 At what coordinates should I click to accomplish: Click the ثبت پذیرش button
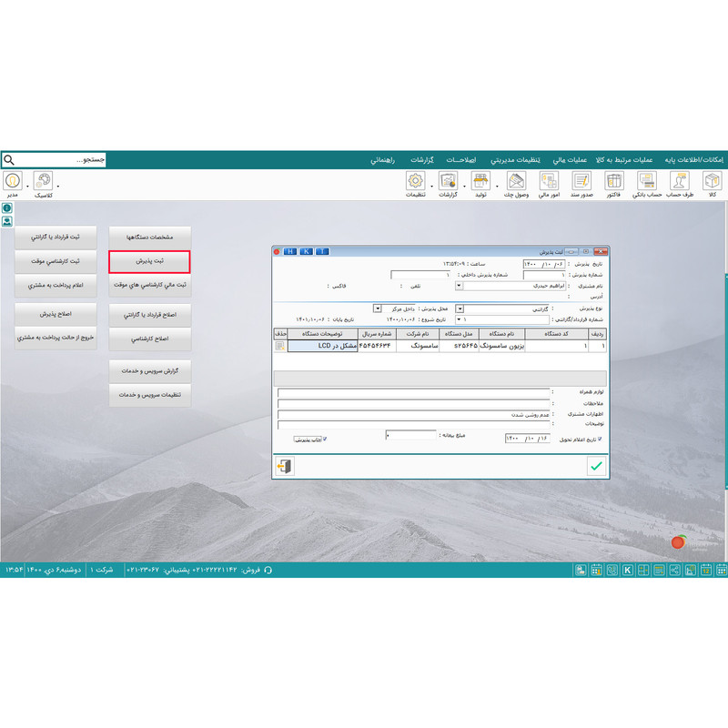[x=149, y=262]
